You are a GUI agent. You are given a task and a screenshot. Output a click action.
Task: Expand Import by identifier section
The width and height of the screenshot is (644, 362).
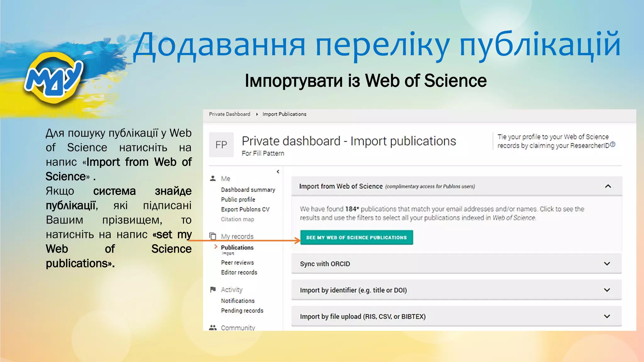coord(607,290)
